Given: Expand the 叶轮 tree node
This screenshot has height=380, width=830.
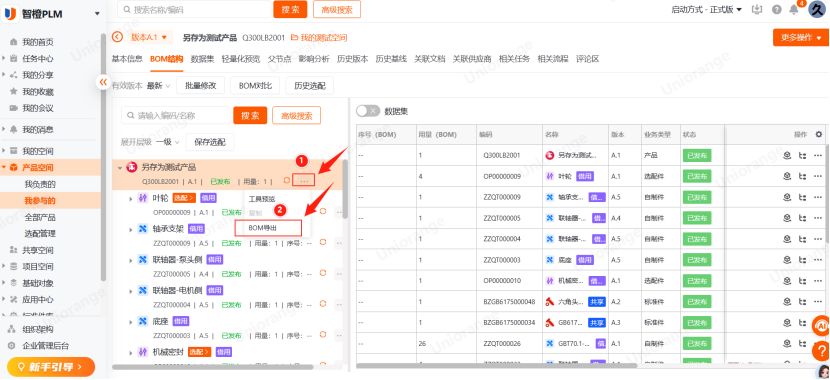Looking at the screenshot, I should (131, 199).
